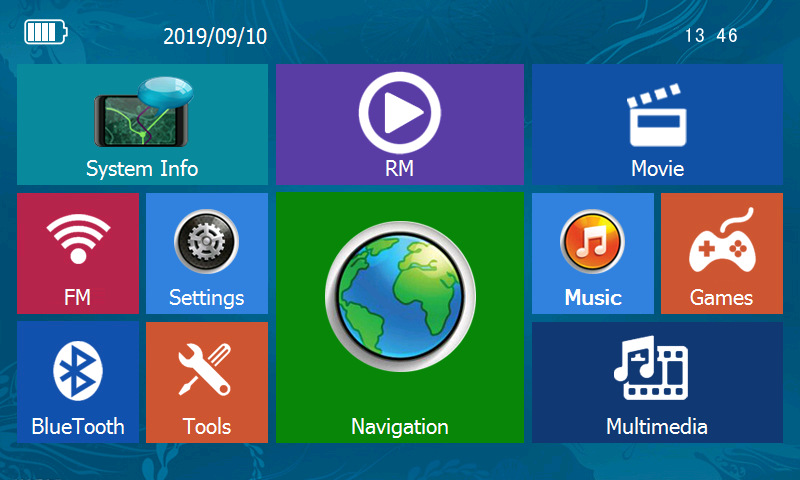
Task: Open the Movie clapperboard icon
Action: click(x=657, y=115)
